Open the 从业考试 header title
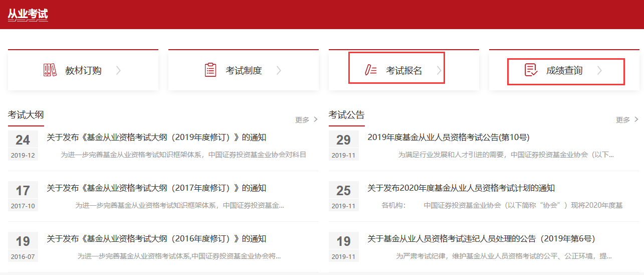Image resolution: width=644 pixels, height=275 pixels. pos(28,15)
